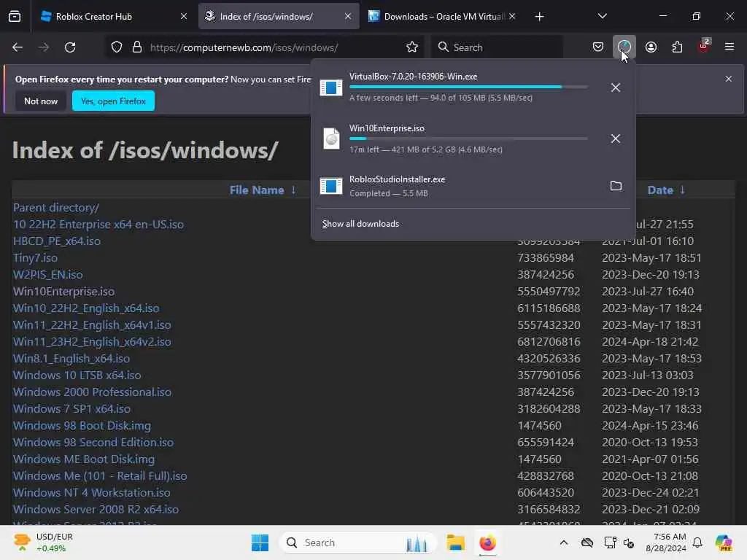The image size is (747, 560).
Task: Open Windows Start menu
Action: (x=260, y=542)
